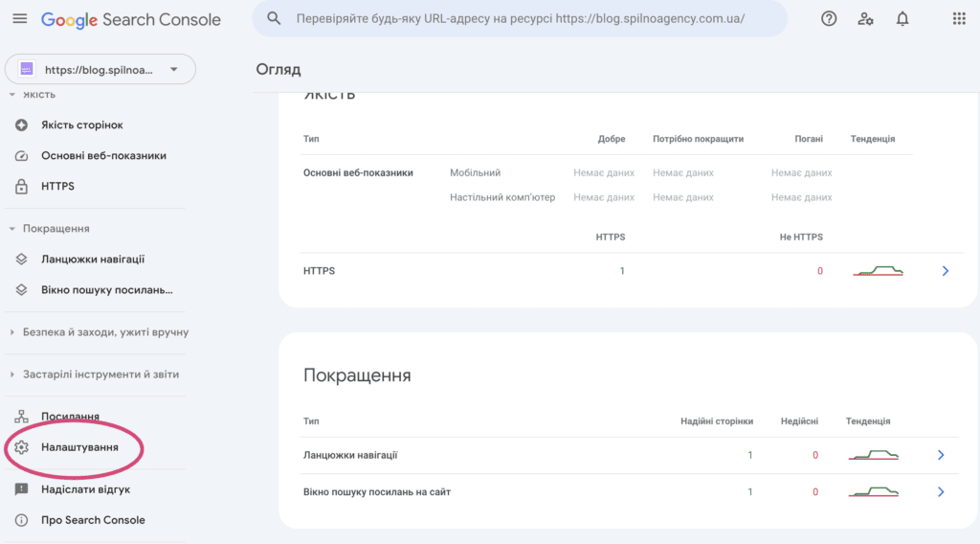980x544 pixels.
Task: Click the search magnifier icon
Action: coord(275,19)
